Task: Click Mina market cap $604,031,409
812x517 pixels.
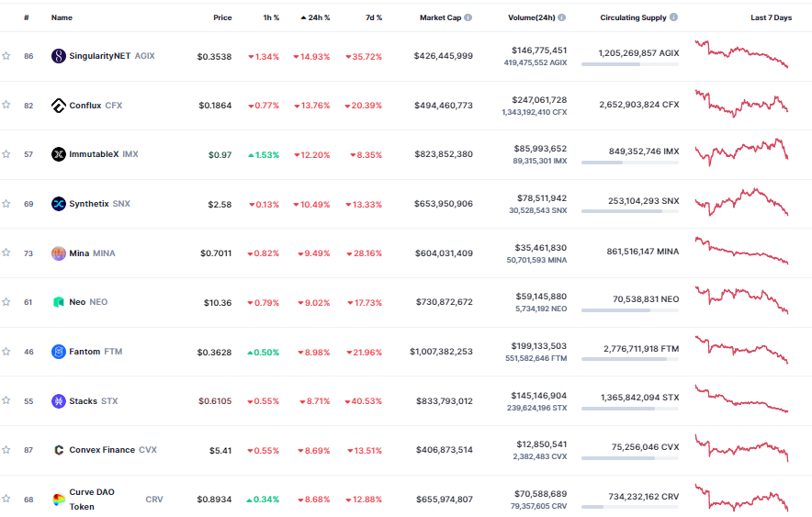Action: coord(444,253)
